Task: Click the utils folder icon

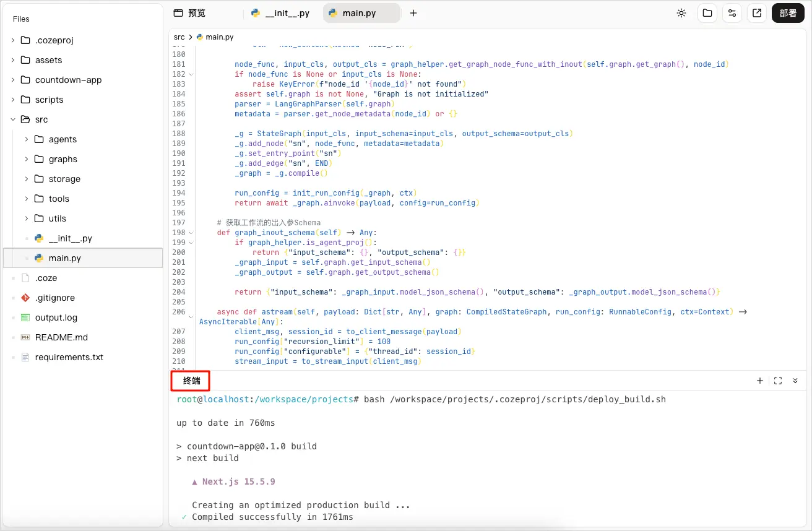Action: click(39, 218)
